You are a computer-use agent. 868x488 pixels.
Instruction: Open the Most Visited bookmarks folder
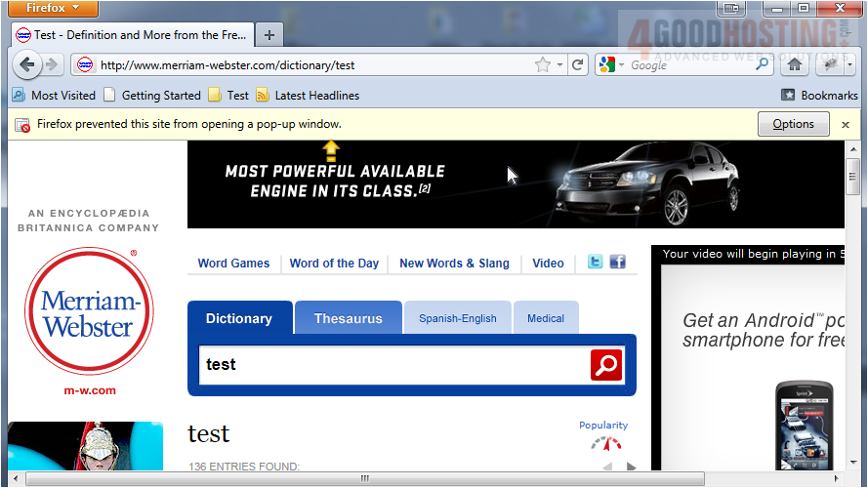54,96
